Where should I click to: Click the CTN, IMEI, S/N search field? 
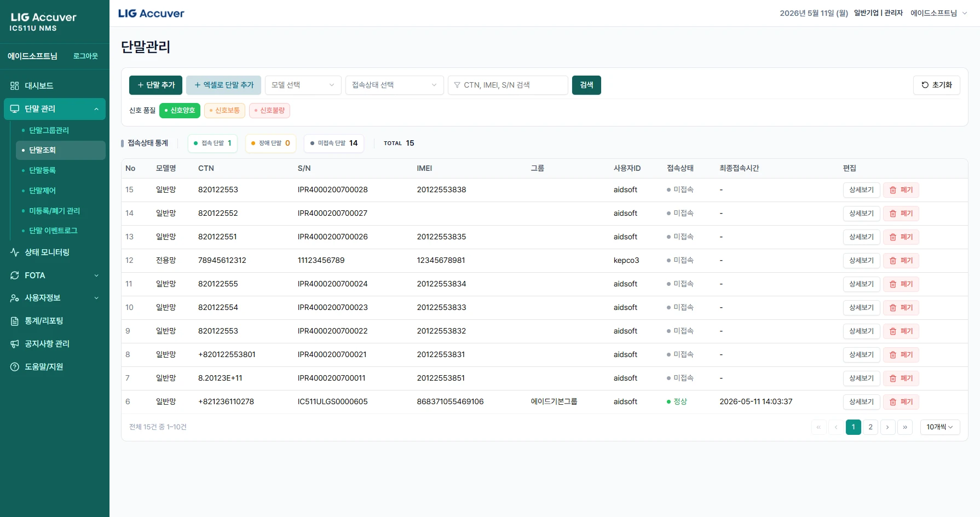click(508, 85)
